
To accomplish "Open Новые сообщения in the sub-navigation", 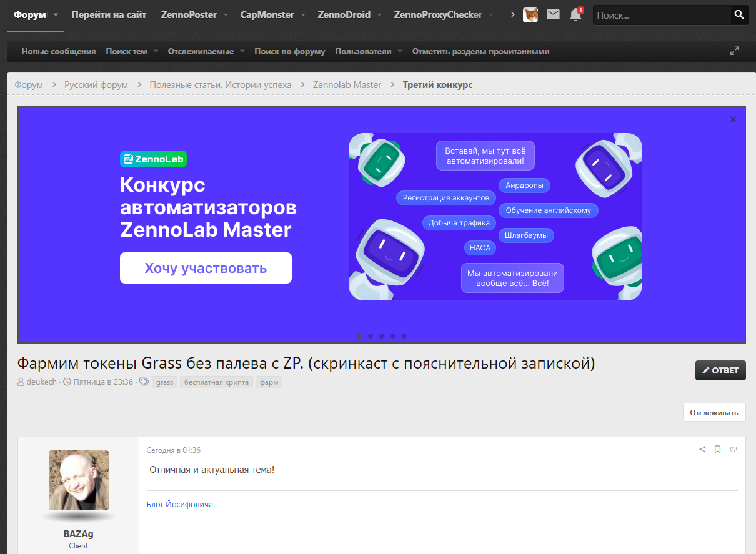I will [59, 52].
